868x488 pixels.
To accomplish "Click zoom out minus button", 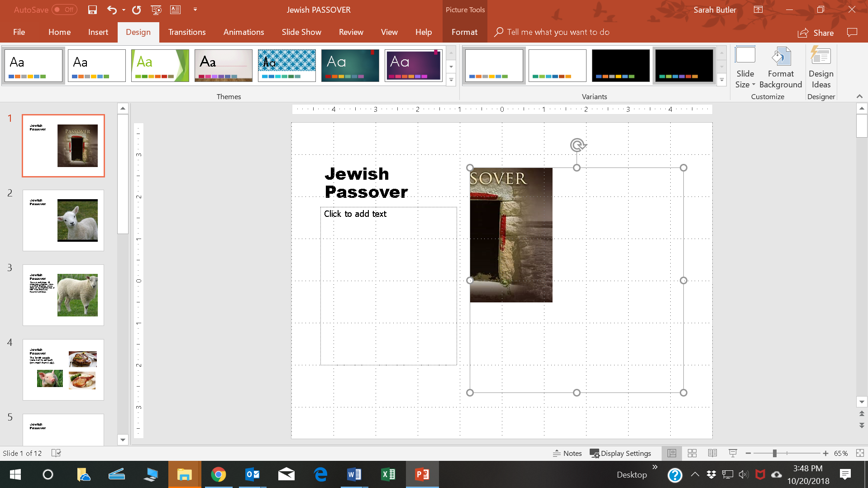I will [748, 453].
